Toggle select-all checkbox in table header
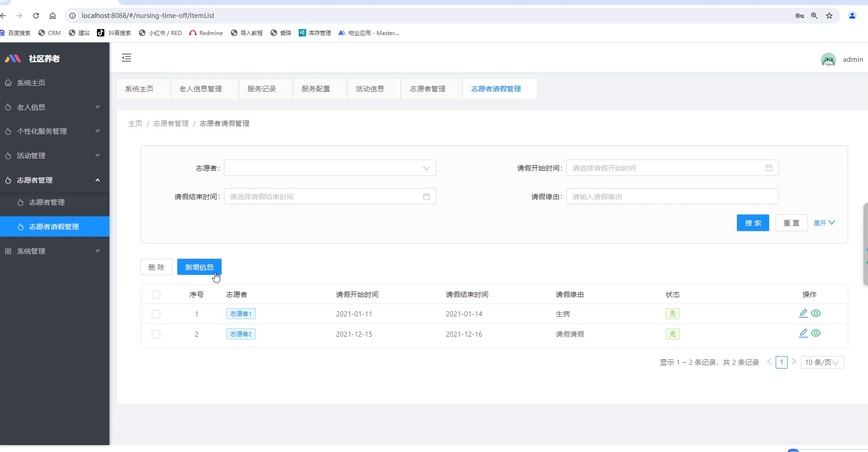The width and height of the screenshot is (868, 452). [x=156, y=294]
